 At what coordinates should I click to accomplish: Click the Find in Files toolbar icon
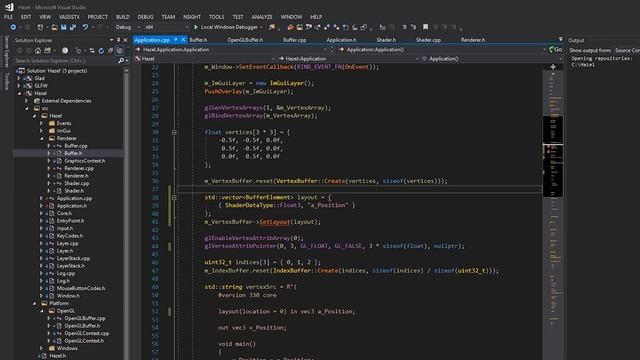click(x=271, y=27)
